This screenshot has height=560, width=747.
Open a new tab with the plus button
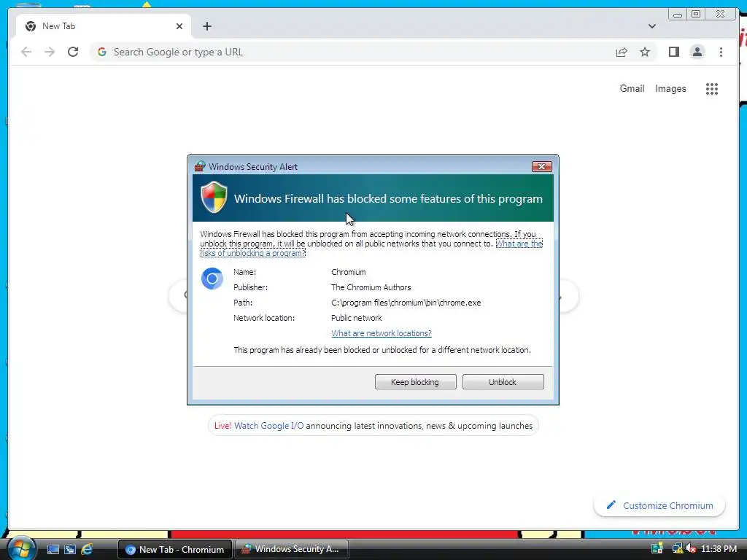coord(206,26)
